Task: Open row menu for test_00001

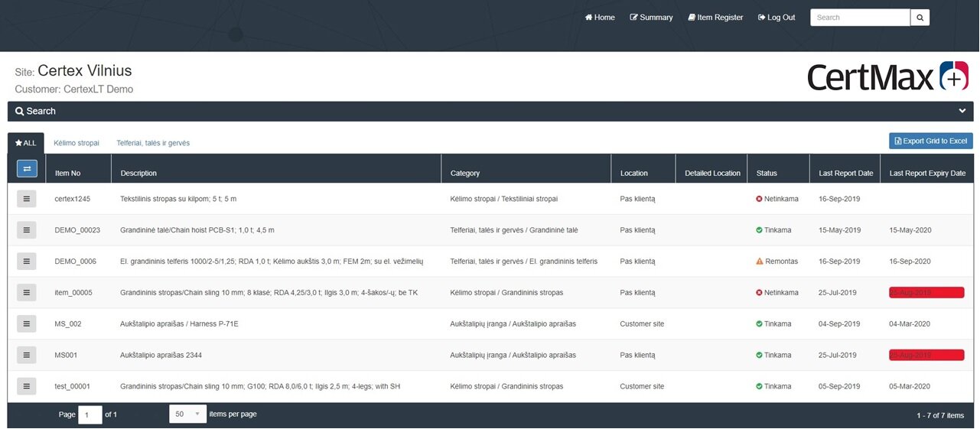Action: [x=27, y=386]
